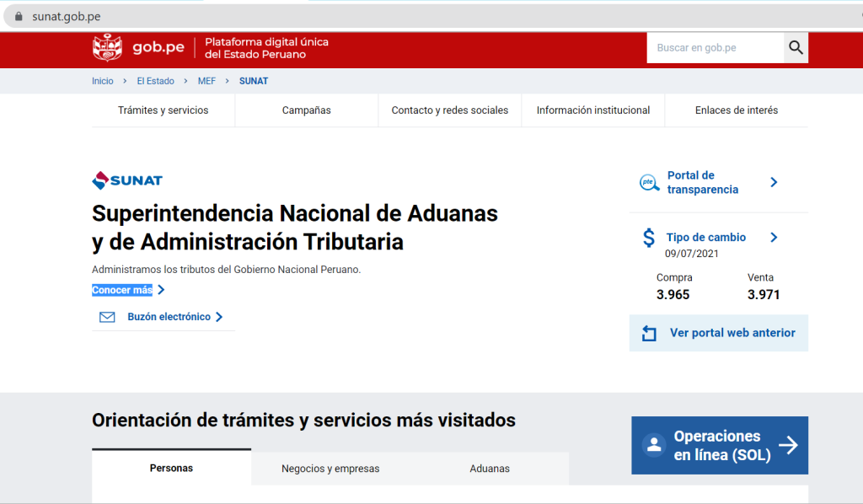Click the chevron next to Conocer más
The height and width of the screenshot is (504, 863).
tap(161, 290)
